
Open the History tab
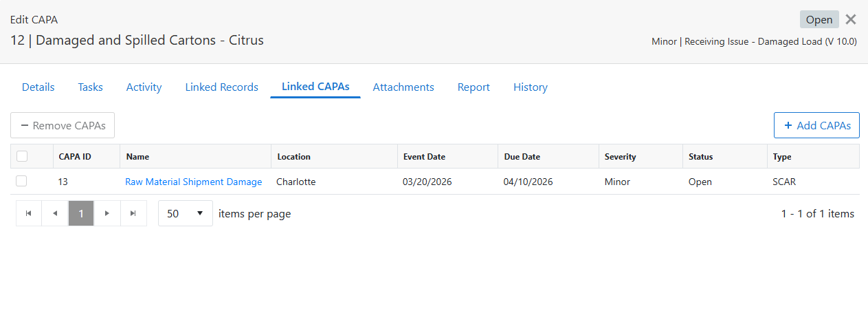[530, 87]
